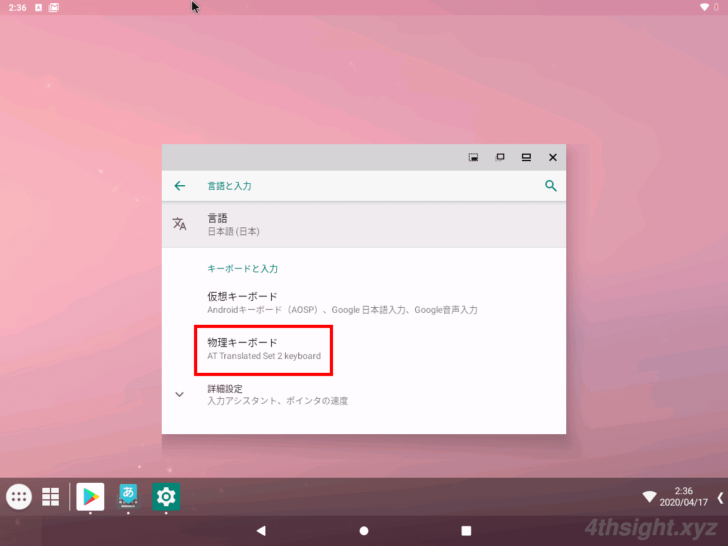Go back using the arrow in 言語と入力 header
The image size is (728, 546).
tap(180, 186)
